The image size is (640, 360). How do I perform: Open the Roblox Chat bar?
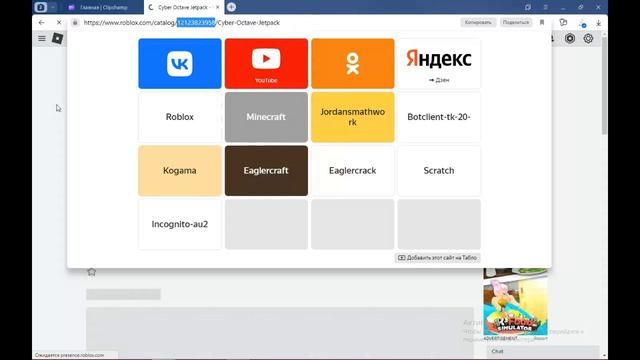point(543,351)
